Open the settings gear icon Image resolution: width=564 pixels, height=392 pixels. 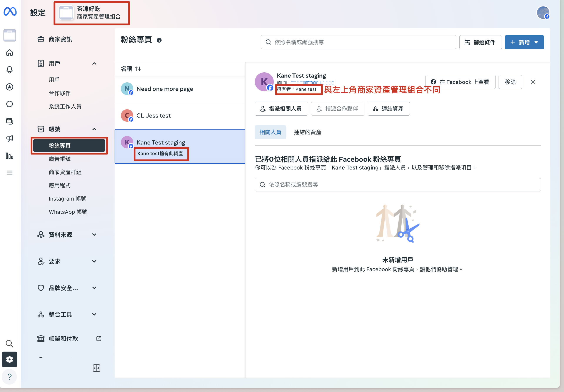click(10, 360)
